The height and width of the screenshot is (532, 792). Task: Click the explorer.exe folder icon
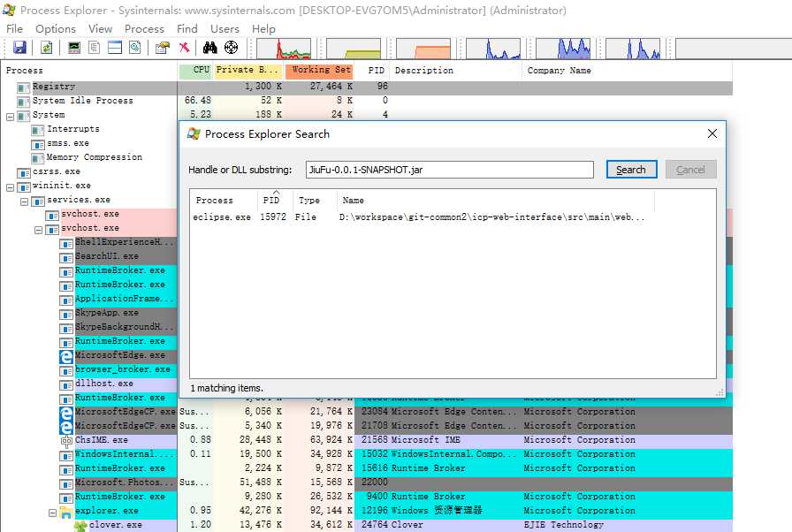66,513
